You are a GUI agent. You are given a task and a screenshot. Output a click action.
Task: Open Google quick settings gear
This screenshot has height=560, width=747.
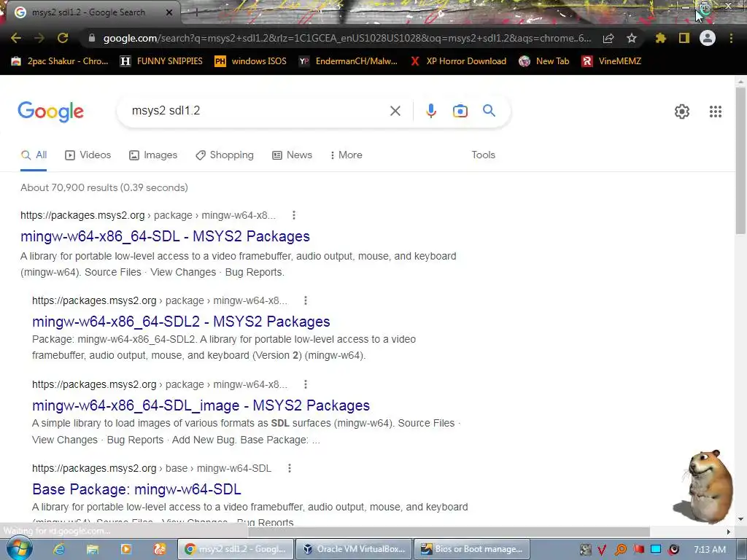(682, 112)
